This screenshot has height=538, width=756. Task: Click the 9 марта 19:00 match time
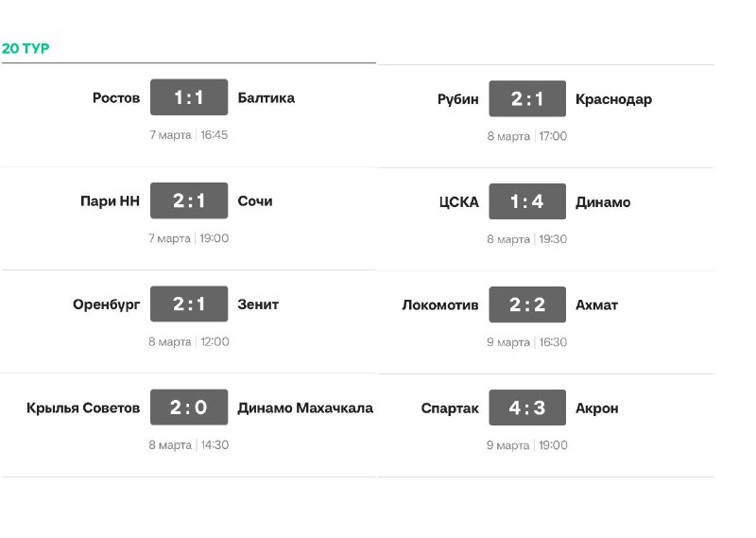click(x=527, y=445)
